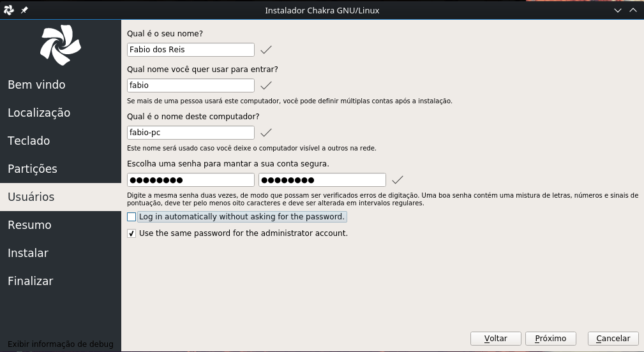Click the password confirmation field
The width and height of the screenshot is (644, 352).
click(x=322, y=180)
